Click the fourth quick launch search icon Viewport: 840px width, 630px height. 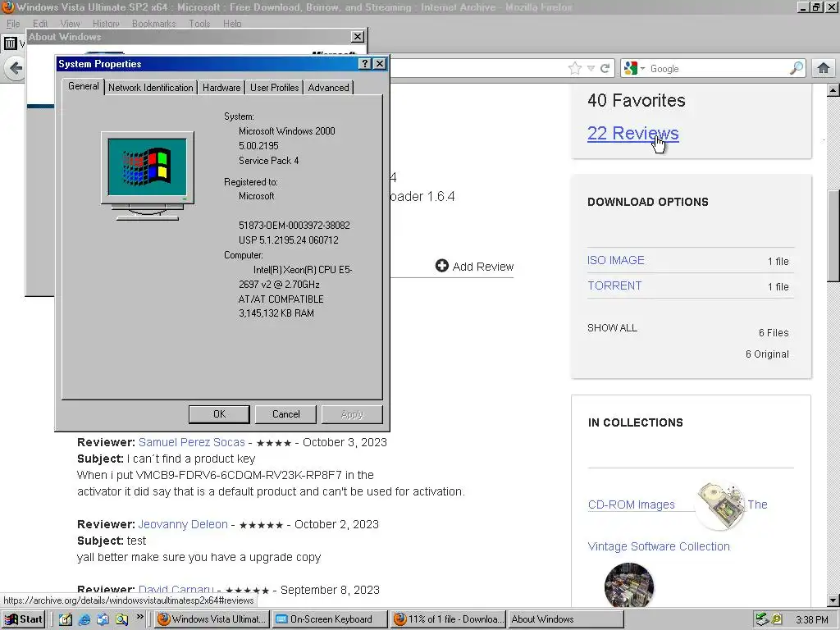tap(121, 619)
